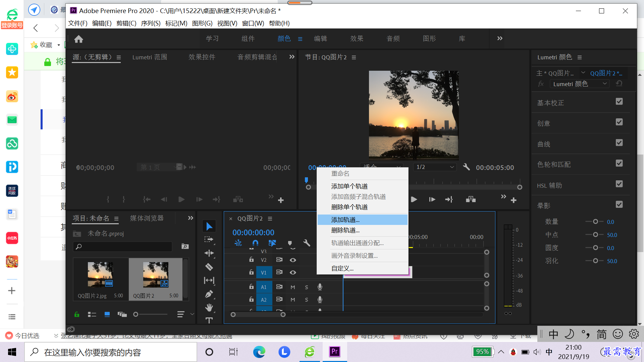Uncheck the 曲线 checkbox
644x362 pixels.
coord(619,143)
